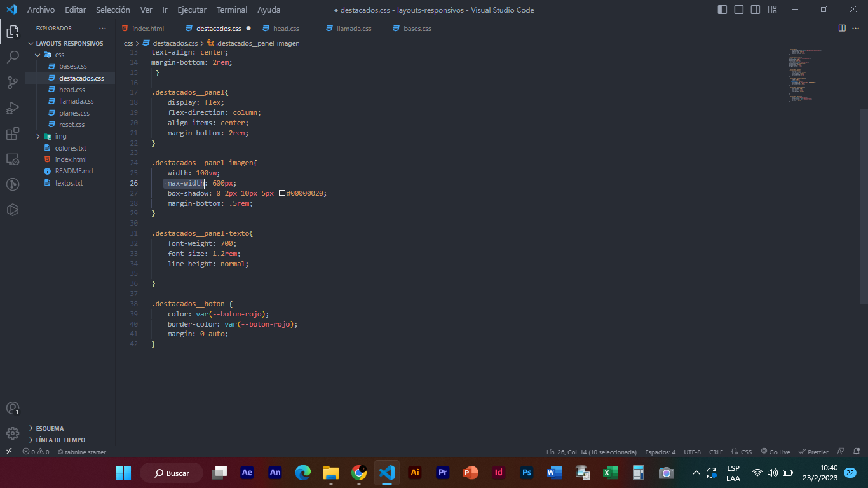Click the Lín. 26, Col. 14 position indicator
The image size is (868, 488).
592,452
